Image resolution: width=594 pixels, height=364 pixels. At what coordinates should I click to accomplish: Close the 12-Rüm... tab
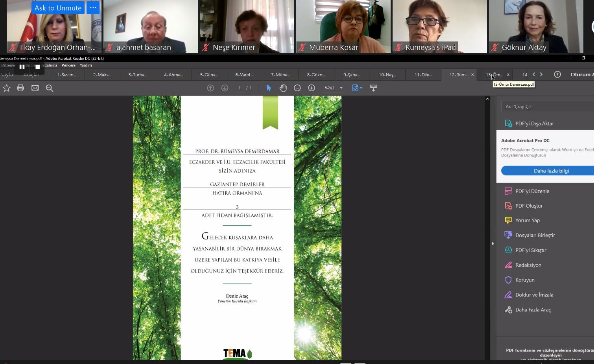[x=472, y=75]
